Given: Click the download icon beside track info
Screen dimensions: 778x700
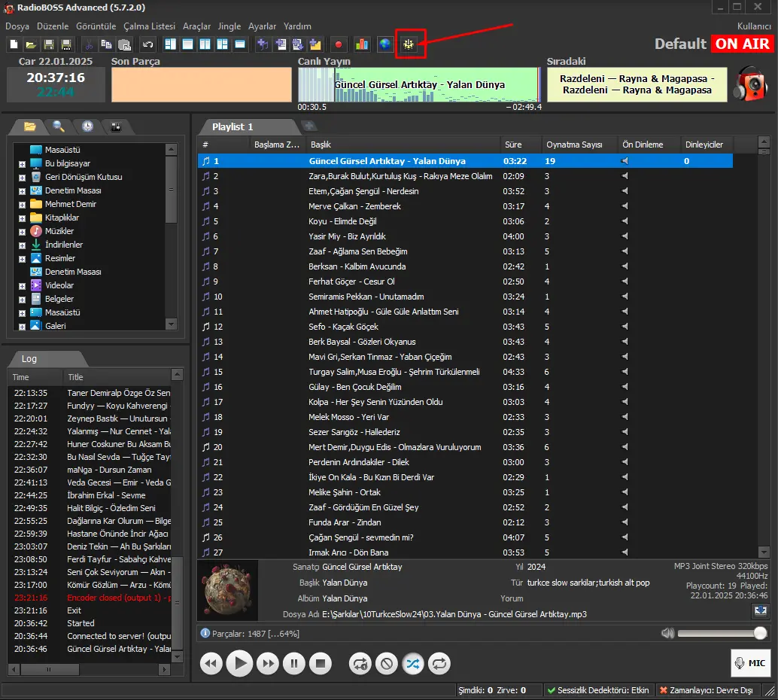Looking at the screenshot, I should pyautogui.click(x=761, y=610).
